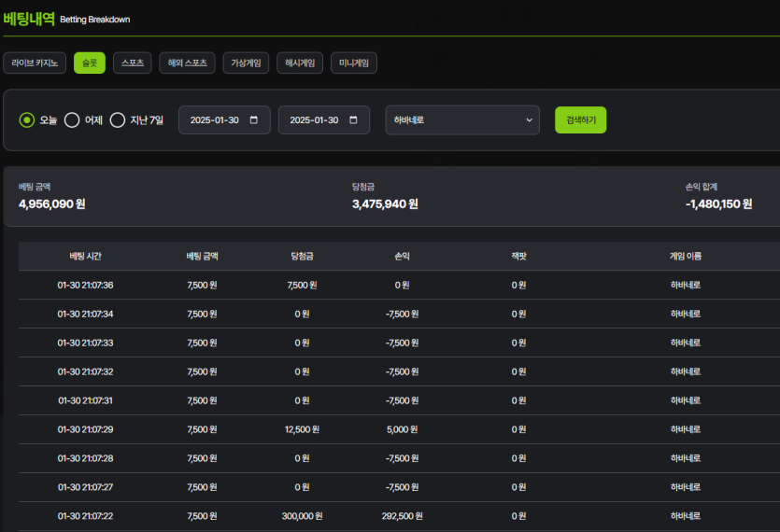
Task: Select the 지난 7일 radio button
Action: tap(118, 120)
